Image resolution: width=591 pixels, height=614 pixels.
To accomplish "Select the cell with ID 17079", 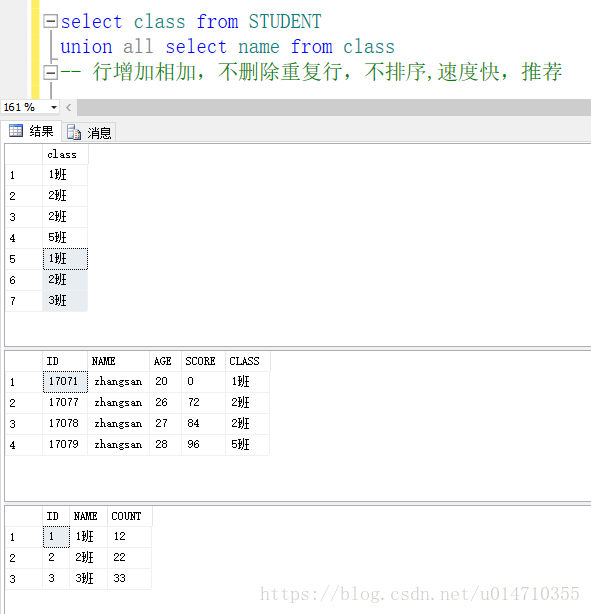I will tap(65, 445).
